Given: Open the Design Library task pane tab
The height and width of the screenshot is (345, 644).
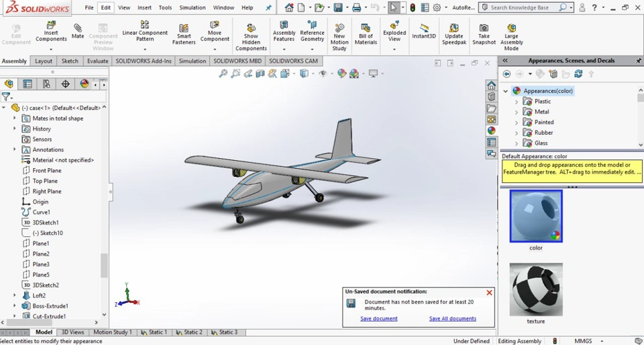Looking at the screenshot, I should [x=491, y=97].
